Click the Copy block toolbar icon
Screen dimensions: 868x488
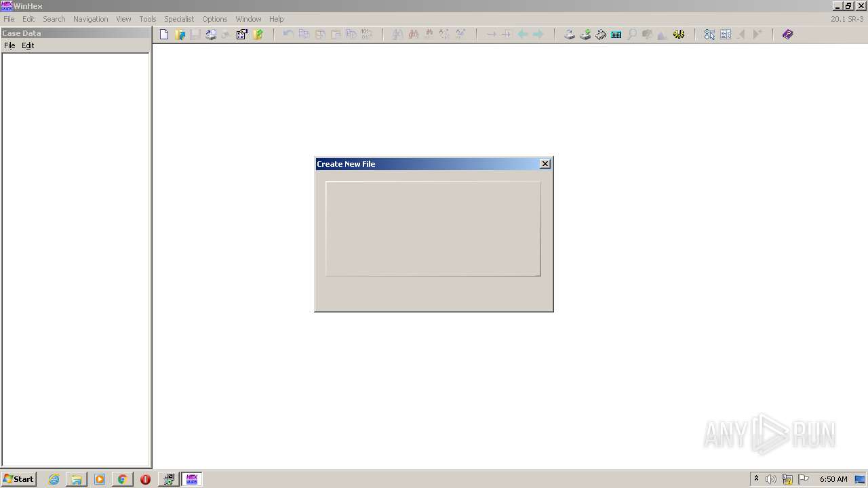[x=304, y=35]
